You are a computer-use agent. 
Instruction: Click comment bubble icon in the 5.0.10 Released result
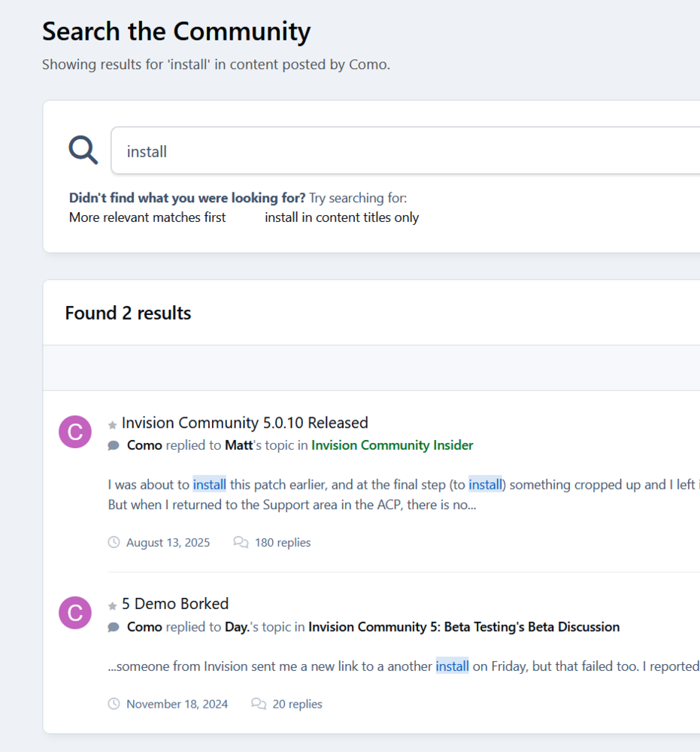[114, 445]
